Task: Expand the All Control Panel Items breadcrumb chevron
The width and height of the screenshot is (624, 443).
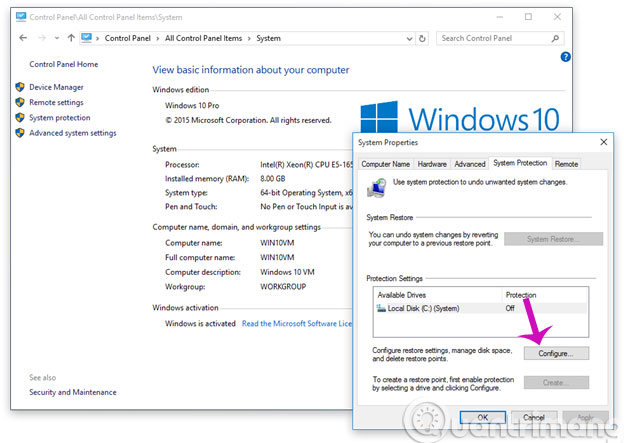Action: 249,38
